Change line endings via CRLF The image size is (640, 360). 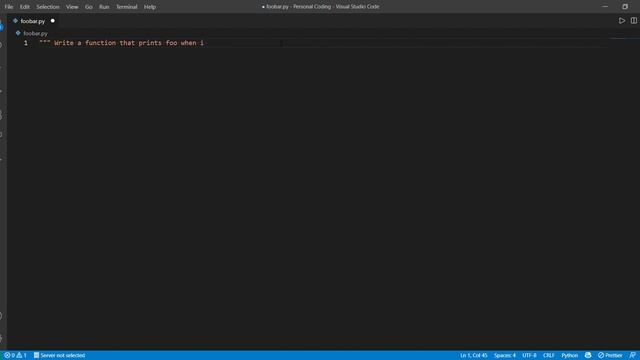[549, 355]
